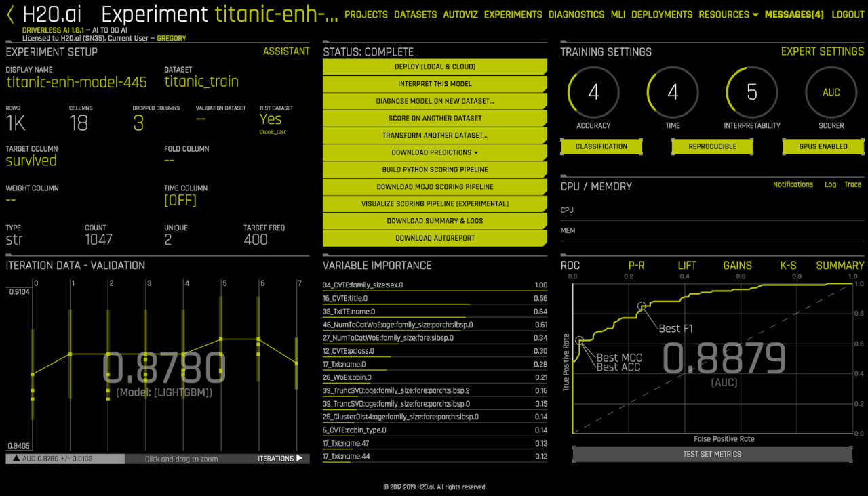Click the Best MCC point on ROC curve

pos(579,341)
